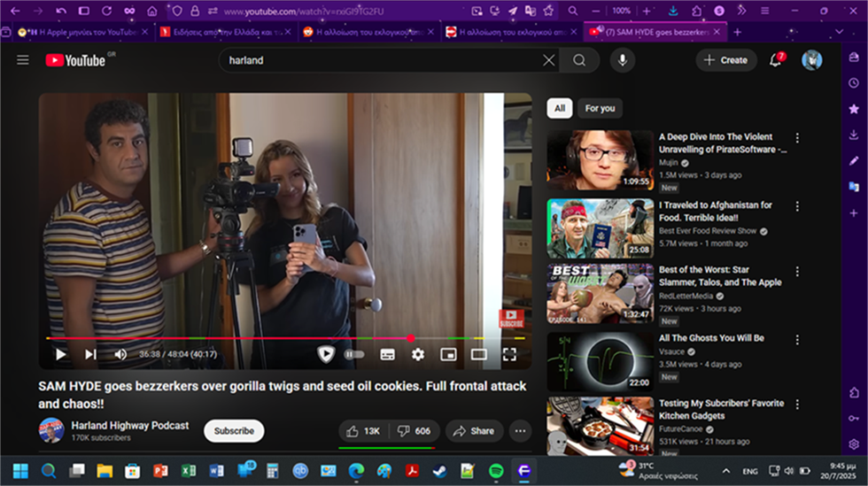This screenshot has height=486, width=868.
Task: Like the video with 13K likes
Action: 364,430
